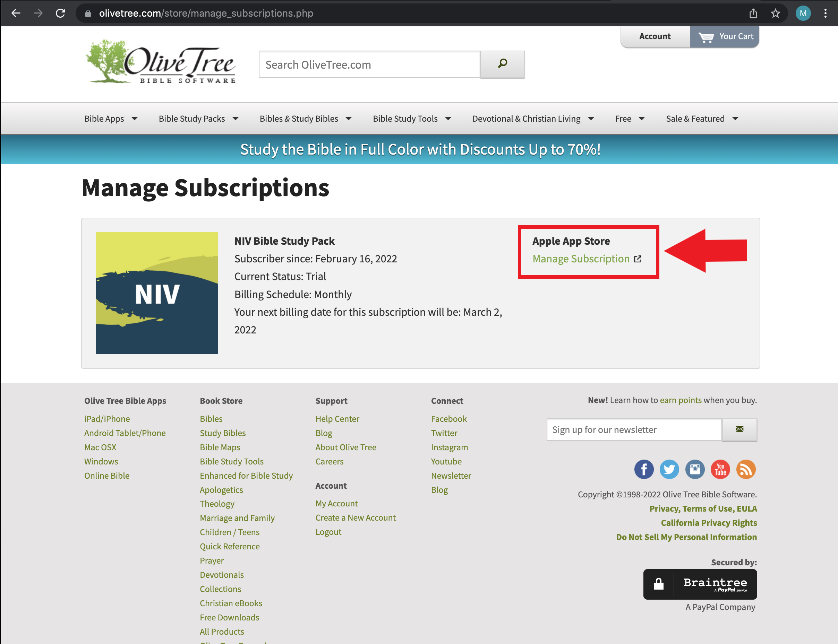Open the Bible Maps link
Screen dimensions: 838x644
pos(220,447)
